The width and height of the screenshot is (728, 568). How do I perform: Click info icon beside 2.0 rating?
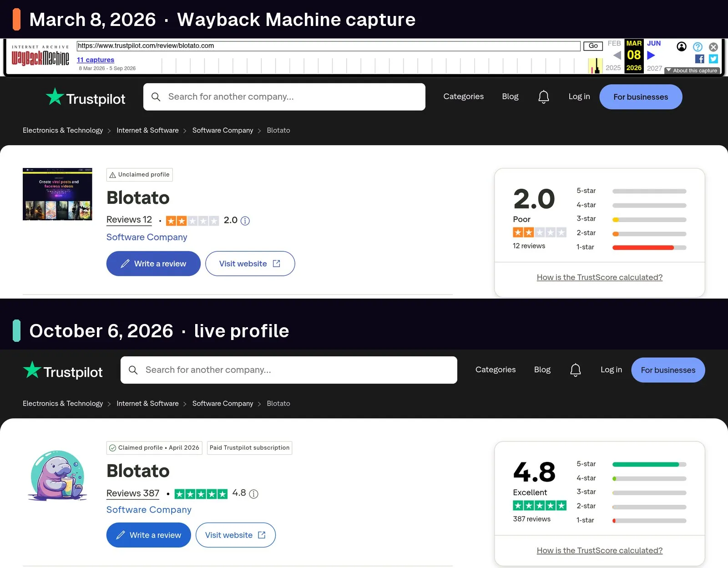pyautogui.click(x=245, y=221)
